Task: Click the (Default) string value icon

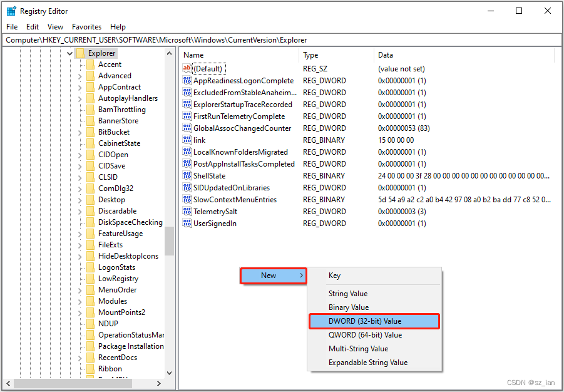Action: [187, 68]
